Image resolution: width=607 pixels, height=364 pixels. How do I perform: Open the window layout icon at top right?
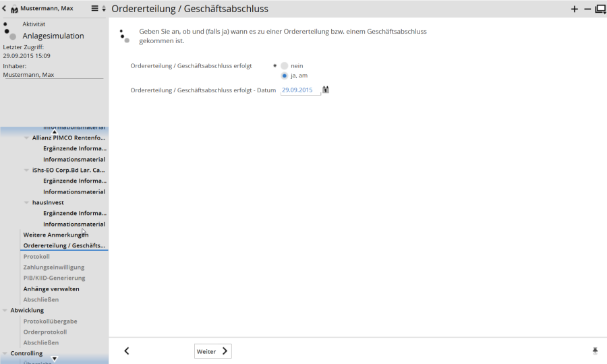(600, 9)
